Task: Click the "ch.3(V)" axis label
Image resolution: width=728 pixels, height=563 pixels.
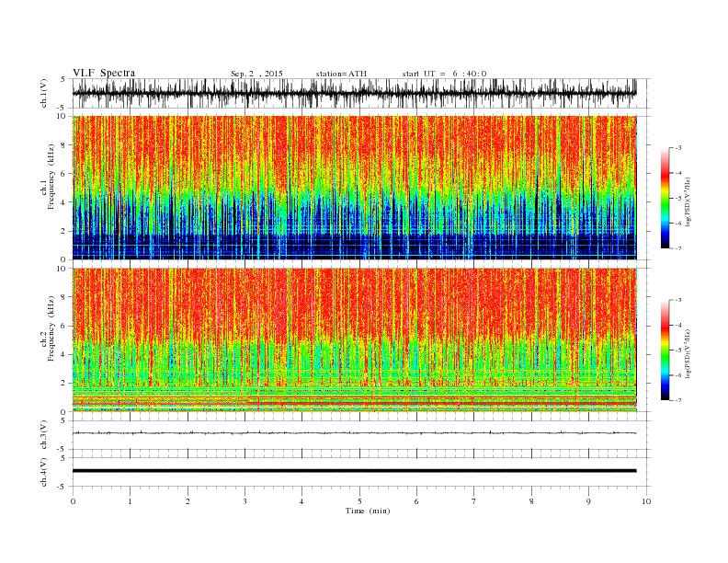Action: click(x=44, y=435)
